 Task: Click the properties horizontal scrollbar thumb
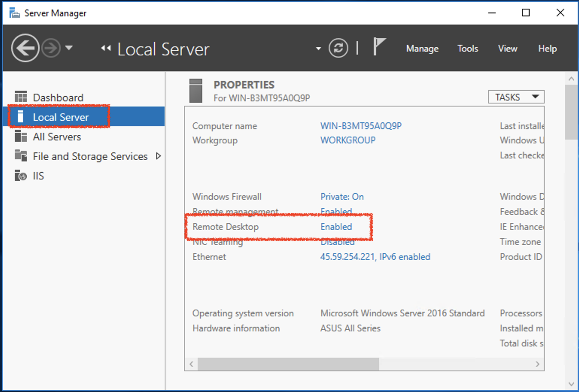288,364
